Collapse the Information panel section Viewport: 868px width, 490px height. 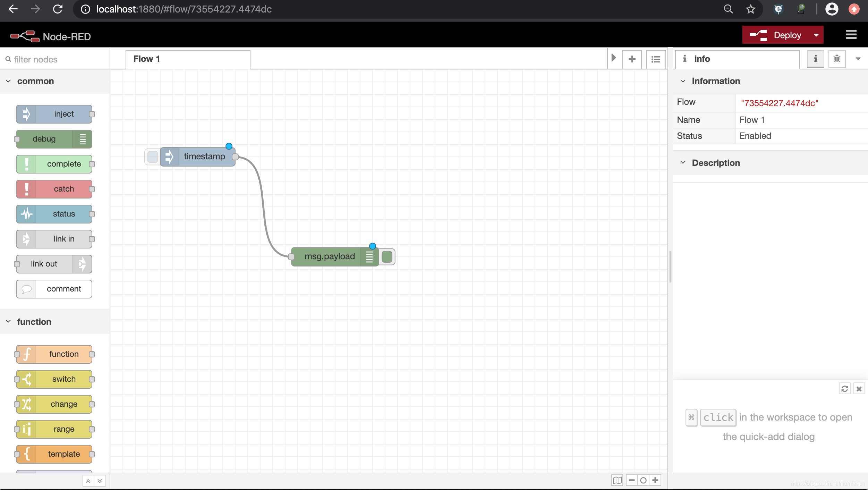click(x=684, y=81)
